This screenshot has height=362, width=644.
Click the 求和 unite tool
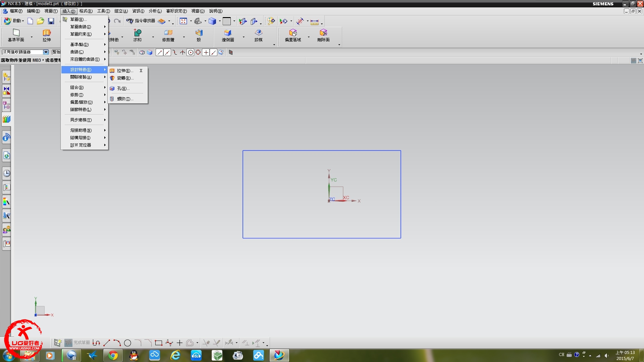(x=138, y=35)
